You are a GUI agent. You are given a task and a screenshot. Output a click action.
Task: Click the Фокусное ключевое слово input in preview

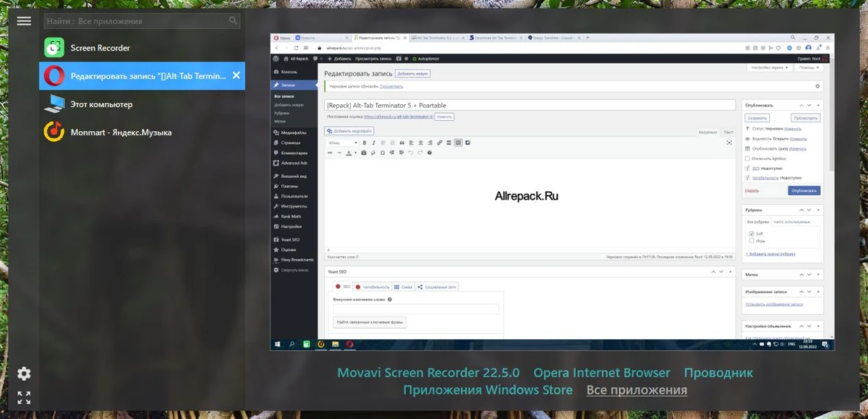416,309
